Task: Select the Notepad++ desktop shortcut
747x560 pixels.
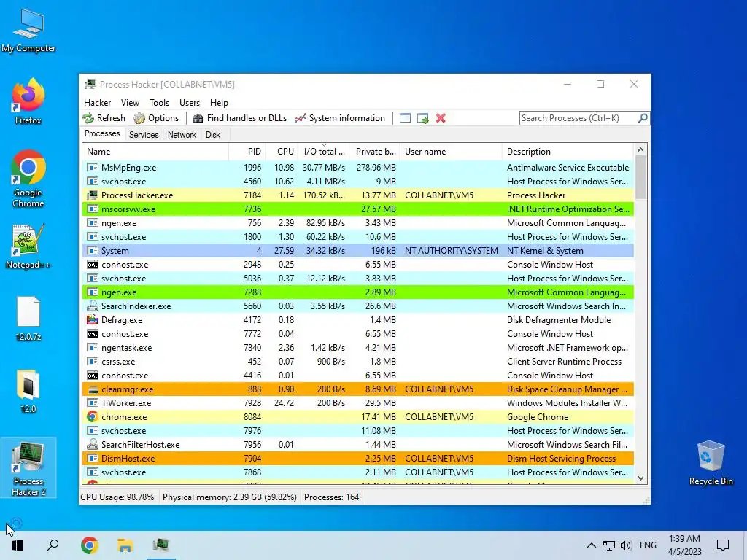Action: click(x=28, y=246)
